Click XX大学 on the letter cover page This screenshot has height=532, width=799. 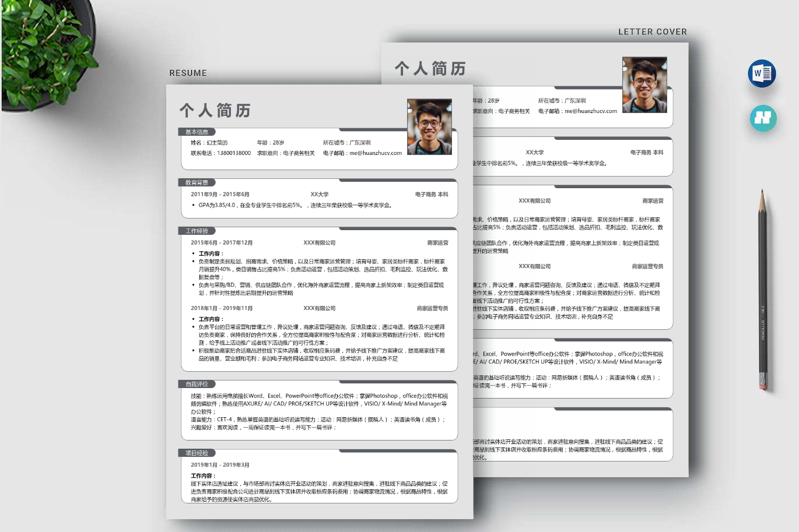(535, 153)
